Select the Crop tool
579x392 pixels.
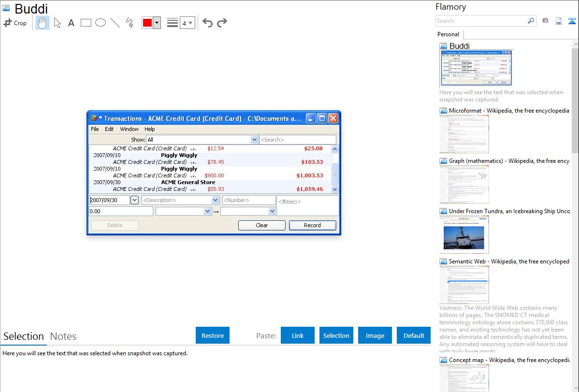point(15,23)
